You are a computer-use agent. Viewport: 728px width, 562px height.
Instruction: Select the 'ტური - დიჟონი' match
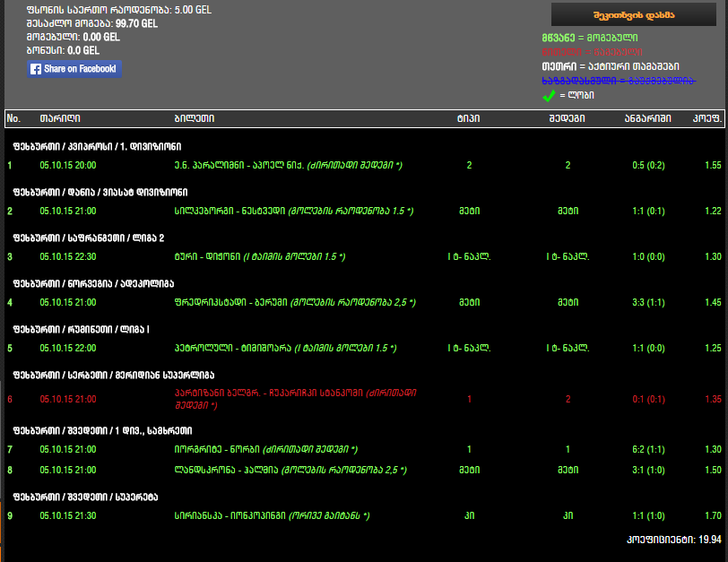(x=260, y=256)
